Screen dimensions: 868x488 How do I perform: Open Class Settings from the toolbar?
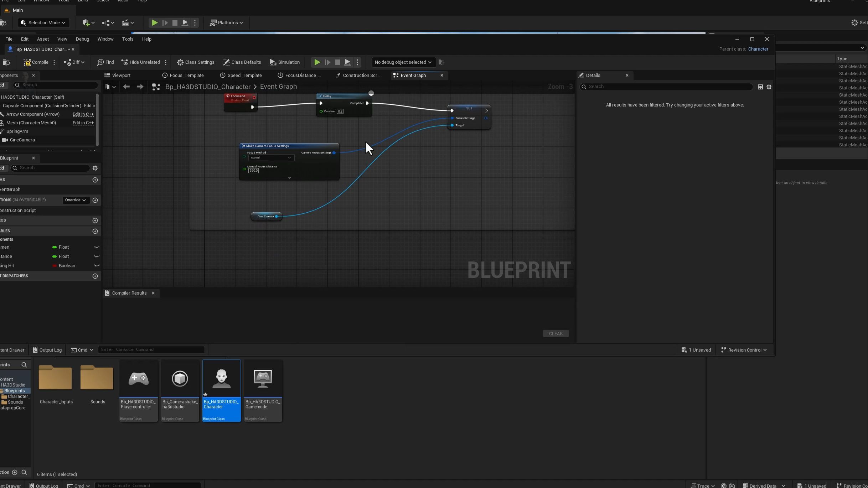coord(196,62)
